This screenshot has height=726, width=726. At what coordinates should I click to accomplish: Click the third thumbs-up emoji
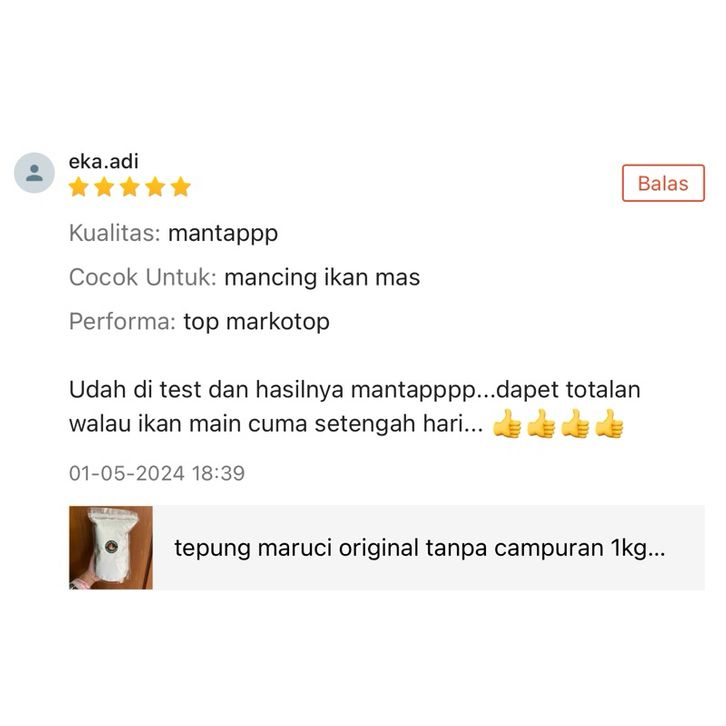tap(575, 423)
